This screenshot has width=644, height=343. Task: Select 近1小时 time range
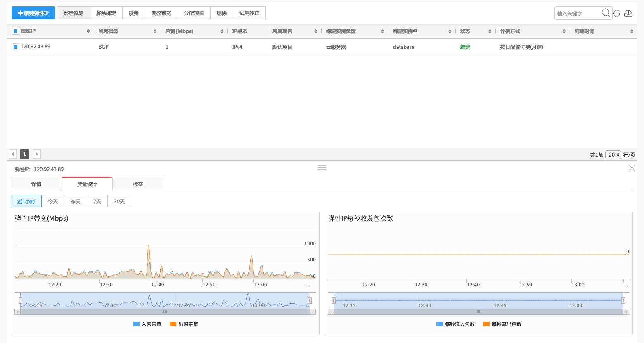[x=26, y=202]
